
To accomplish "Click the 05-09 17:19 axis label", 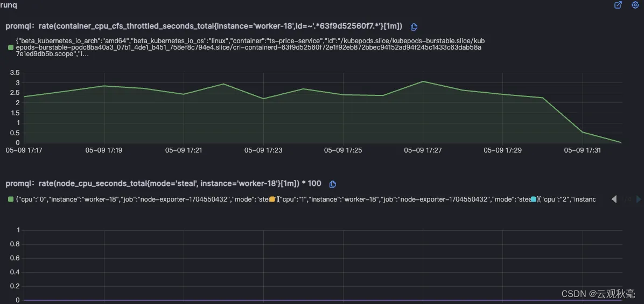I will (x=103, y=150).
